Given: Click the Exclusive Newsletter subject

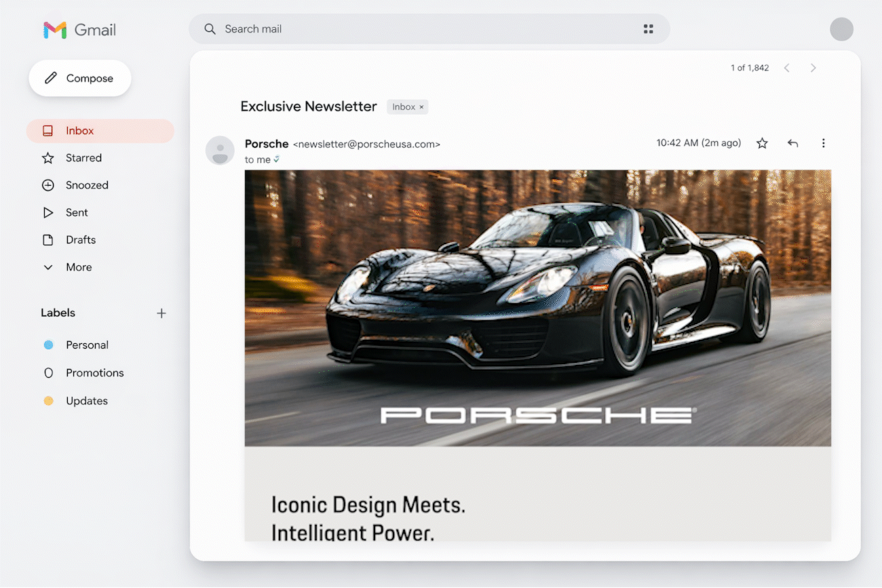Looking at the screenshot, I should [309, 106].
